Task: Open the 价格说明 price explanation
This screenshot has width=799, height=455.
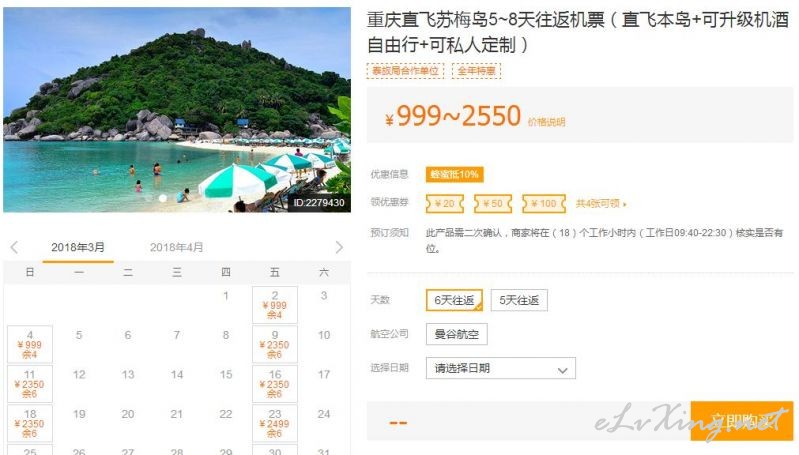Action: coord(546,122)
